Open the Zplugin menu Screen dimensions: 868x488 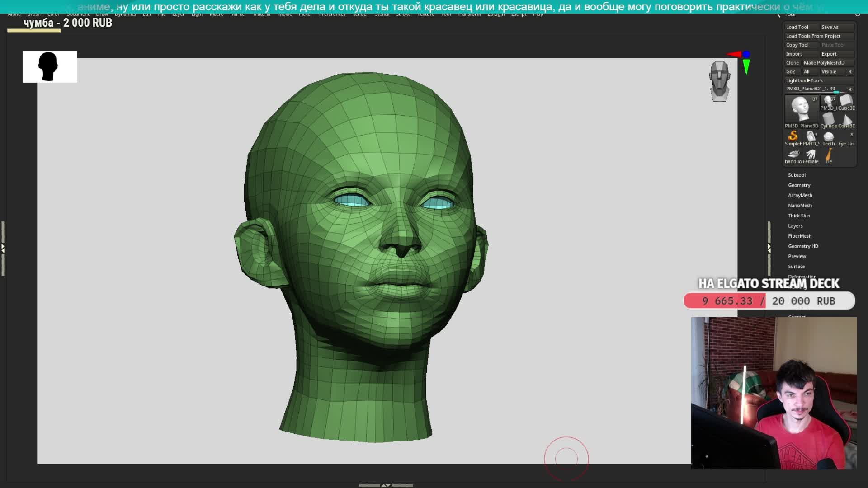(495, 14)
